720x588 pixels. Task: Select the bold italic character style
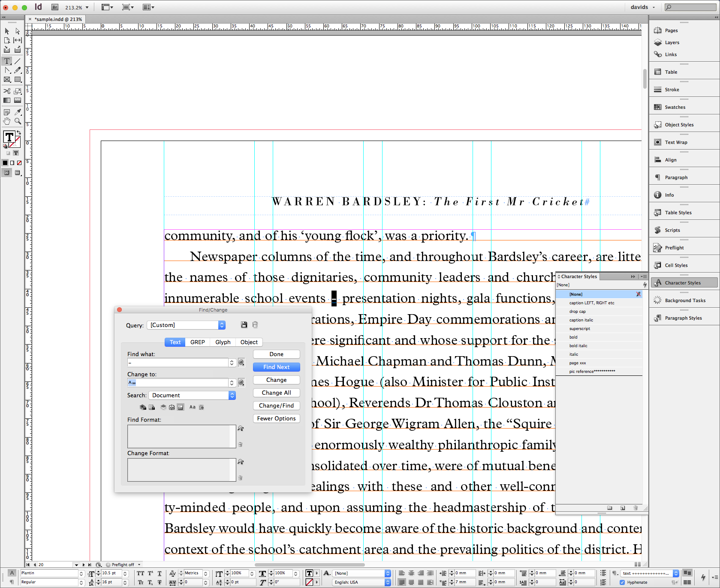coord(578,345)
